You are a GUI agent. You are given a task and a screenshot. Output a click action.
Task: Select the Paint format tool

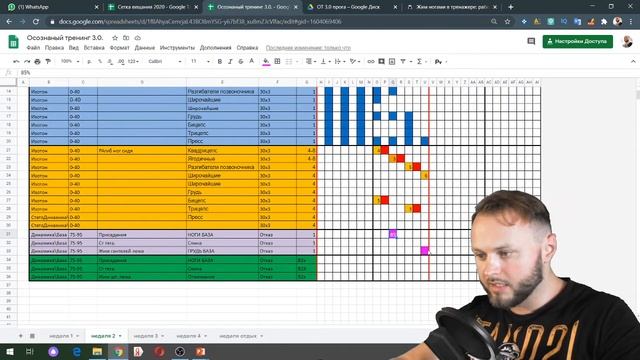[48, 62]
